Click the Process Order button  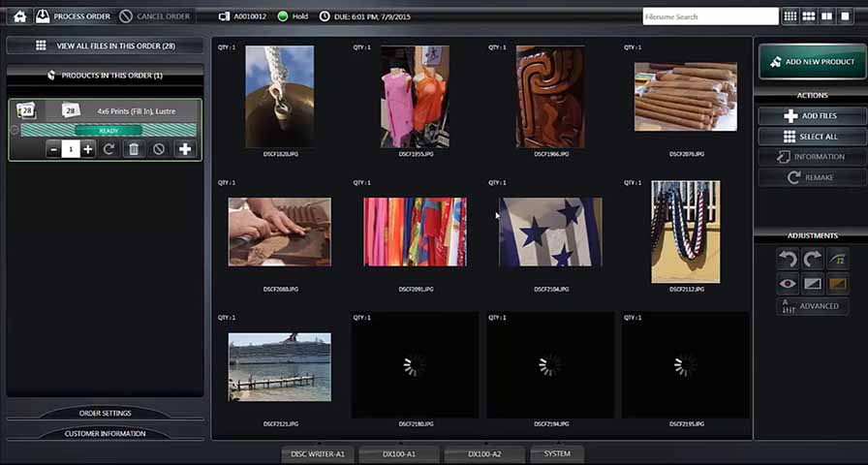click(73, 16)
